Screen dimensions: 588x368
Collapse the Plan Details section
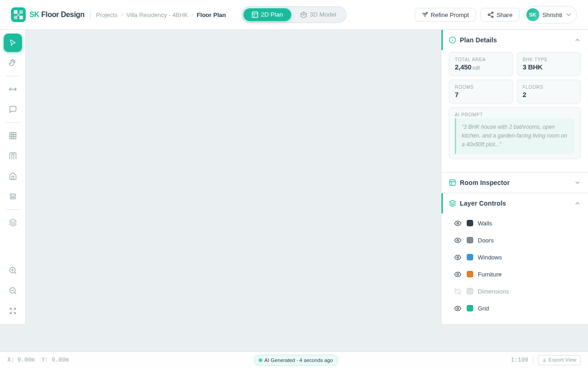[577, 40]
